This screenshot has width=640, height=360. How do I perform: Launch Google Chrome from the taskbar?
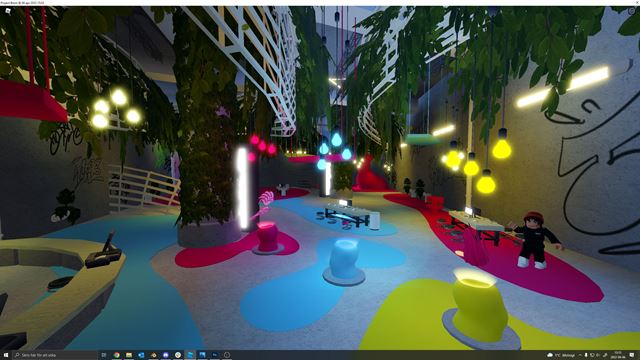click(117, 355)
